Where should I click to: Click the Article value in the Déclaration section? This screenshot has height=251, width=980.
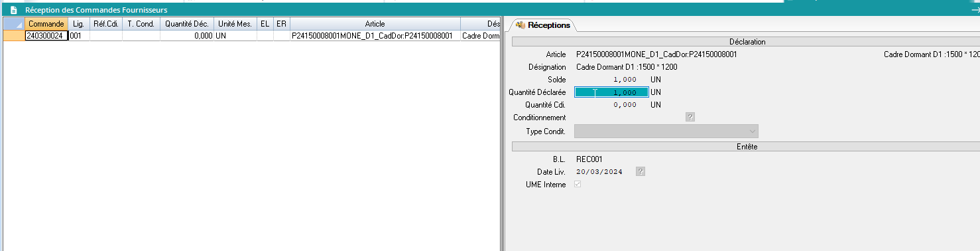(x=656, y=54)
